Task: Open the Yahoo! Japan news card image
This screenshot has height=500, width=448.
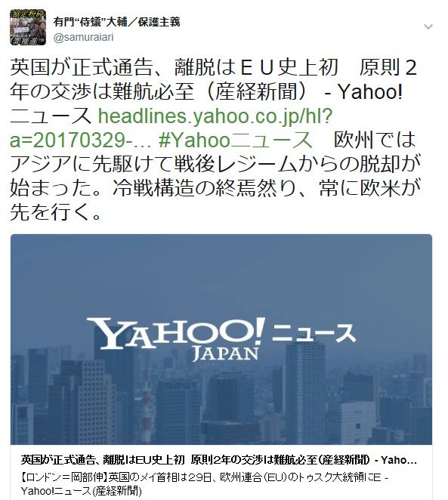Action: (221, 339)
